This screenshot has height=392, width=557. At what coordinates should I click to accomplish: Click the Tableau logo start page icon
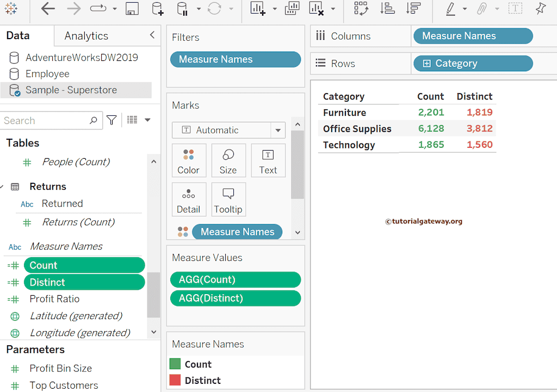point(11,8)
